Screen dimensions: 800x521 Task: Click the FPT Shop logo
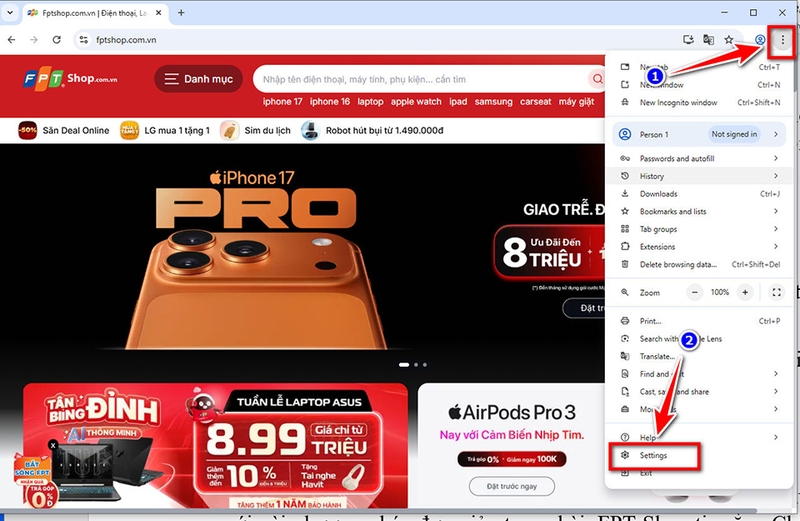tap(70, 79)
